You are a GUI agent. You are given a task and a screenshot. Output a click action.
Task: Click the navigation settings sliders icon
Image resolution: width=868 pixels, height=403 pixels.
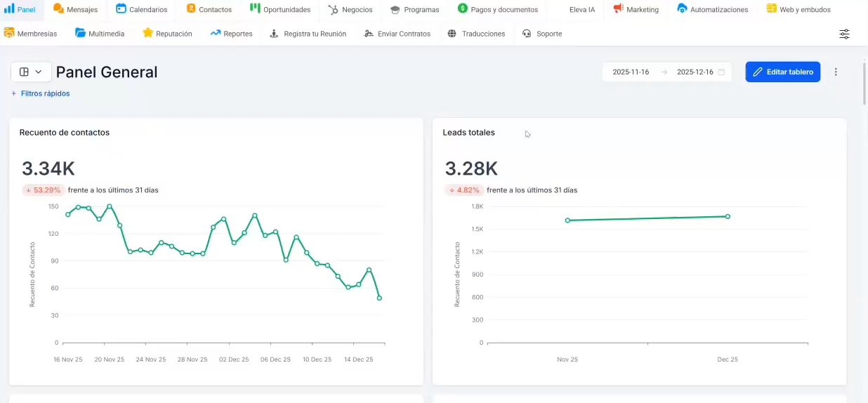pyautogui.click(x=844, y=34)
